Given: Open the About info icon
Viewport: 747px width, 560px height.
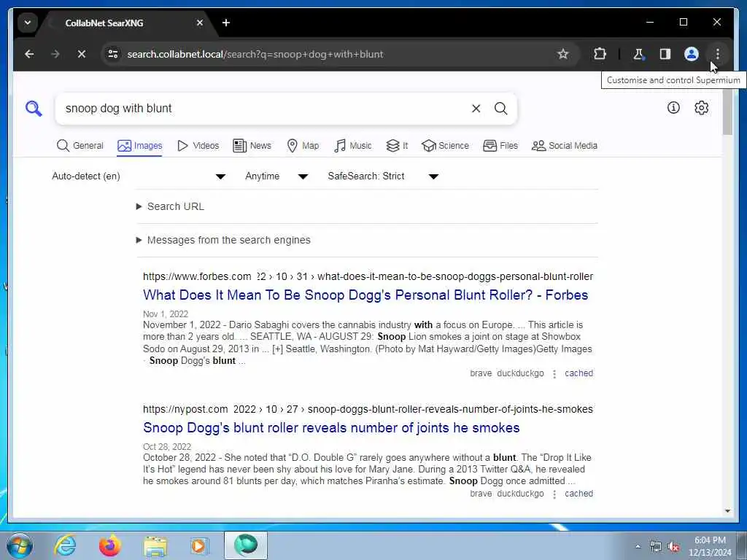Looking at the screenshot, I should pos(673,108).
